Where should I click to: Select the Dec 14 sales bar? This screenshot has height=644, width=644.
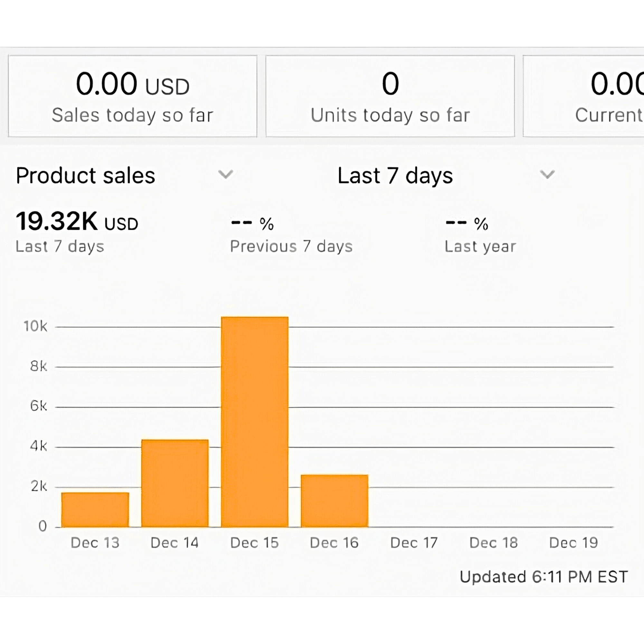tap(175, 483)
